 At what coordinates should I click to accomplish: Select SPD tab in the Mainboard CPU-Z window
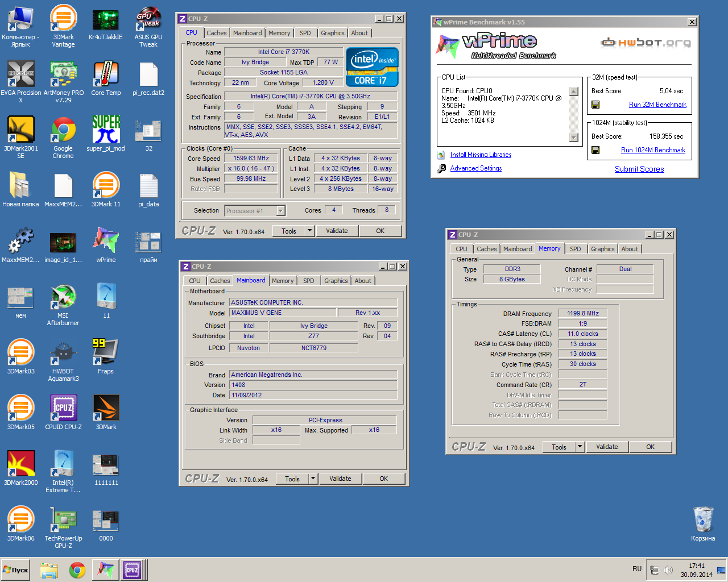coord(309,281)
